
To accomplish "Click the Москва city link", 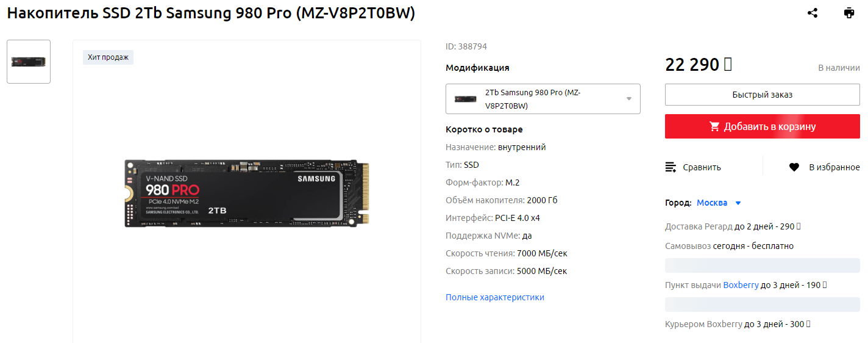I will [x=712, y=203].
